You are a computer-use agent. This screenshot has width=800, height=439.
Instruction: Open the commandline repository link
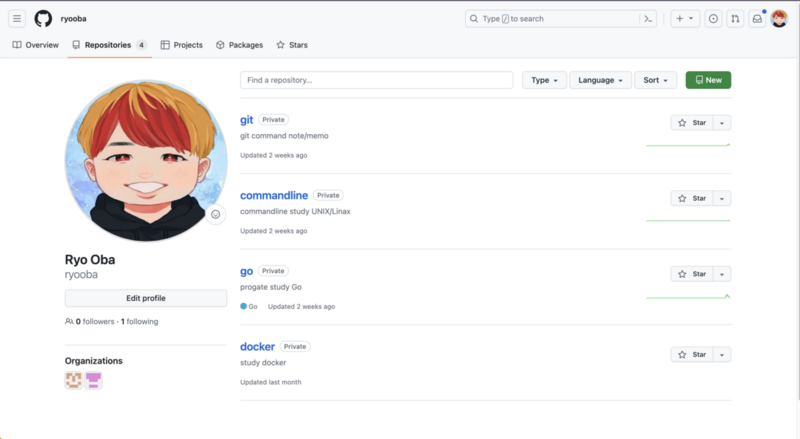tap(274, 195)
